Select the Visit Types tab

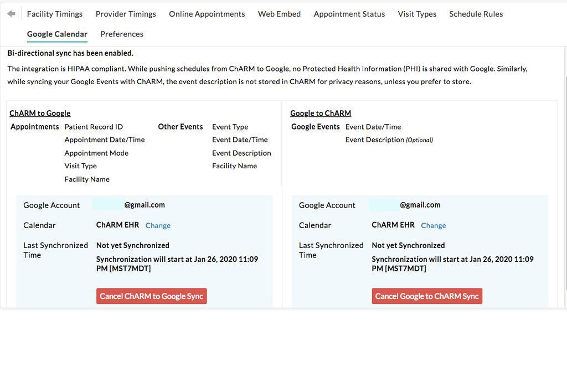tap(417, 14)
